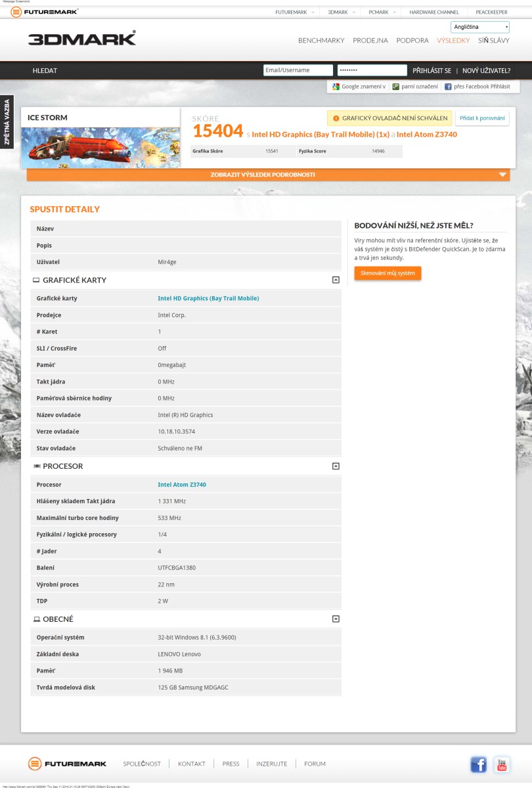
Task: Collapse the Obecné section
Action: click(336, 619)
